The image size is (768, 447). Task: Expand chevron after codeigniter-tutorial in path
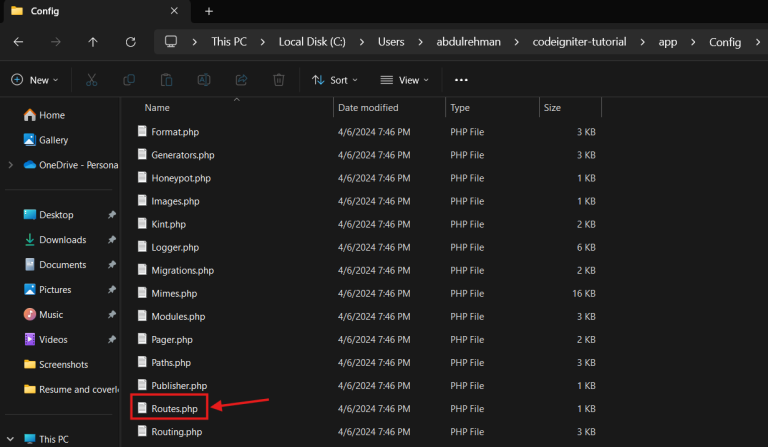pyautogui.click(x=642, y=42)
